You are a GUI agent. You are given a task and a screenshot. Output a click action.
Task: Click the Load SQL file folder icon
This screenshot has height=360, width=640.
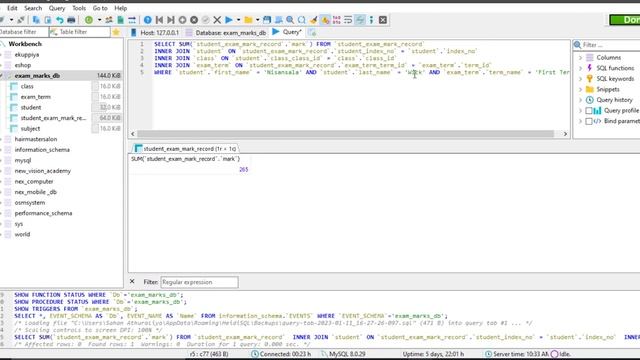coord(248,20)
